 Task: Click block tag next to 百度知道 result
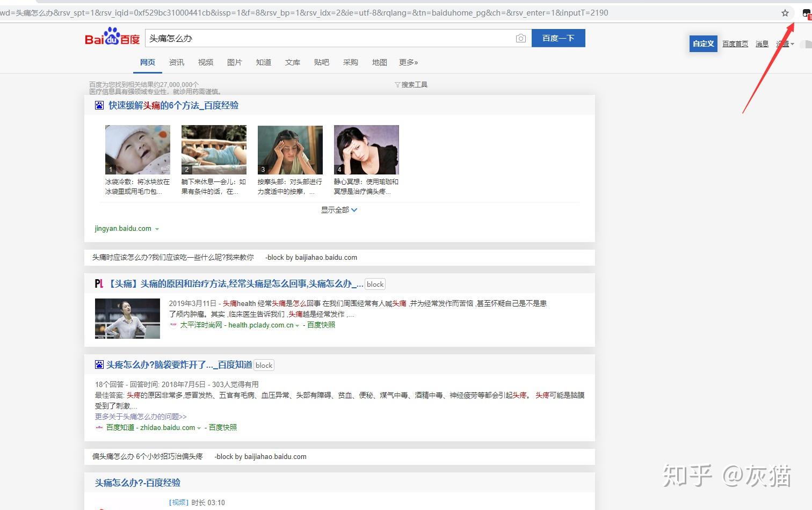(264, 365)
